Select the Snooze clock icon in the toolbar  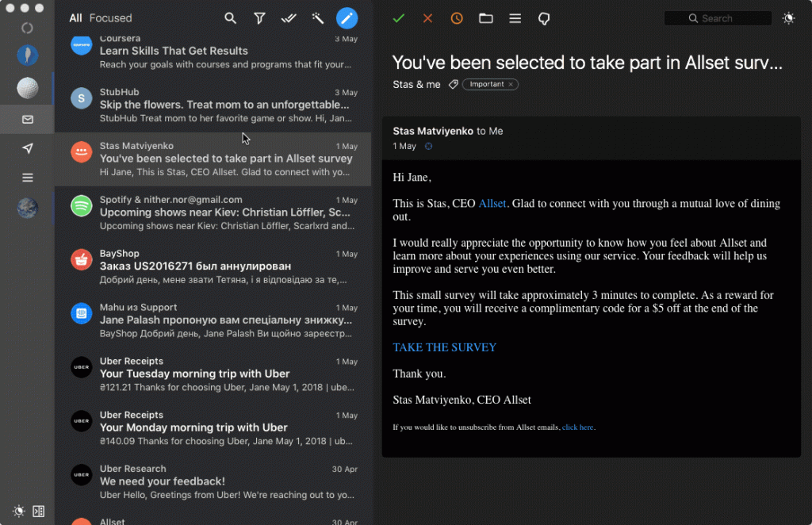coord(457,17)
